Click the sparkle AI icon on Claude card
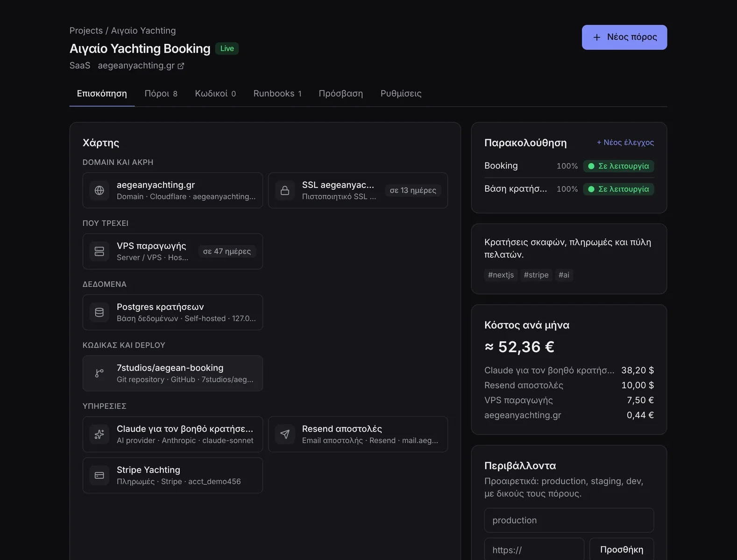737x560 pixels. tap(99, 434)
